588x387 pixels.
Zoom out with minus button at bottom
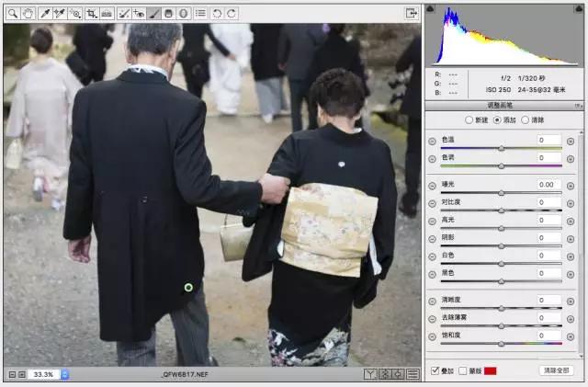12,375
